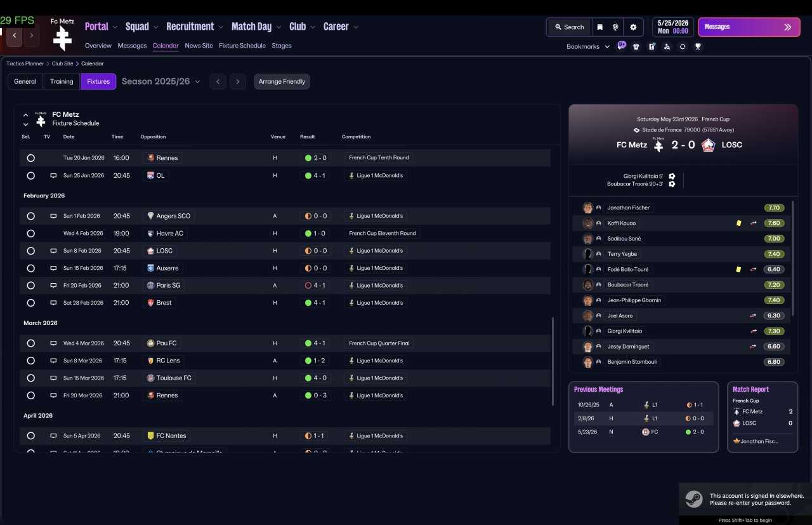812x525 pixels.
Task: Open the Overview submenu item
Action: 98,46
